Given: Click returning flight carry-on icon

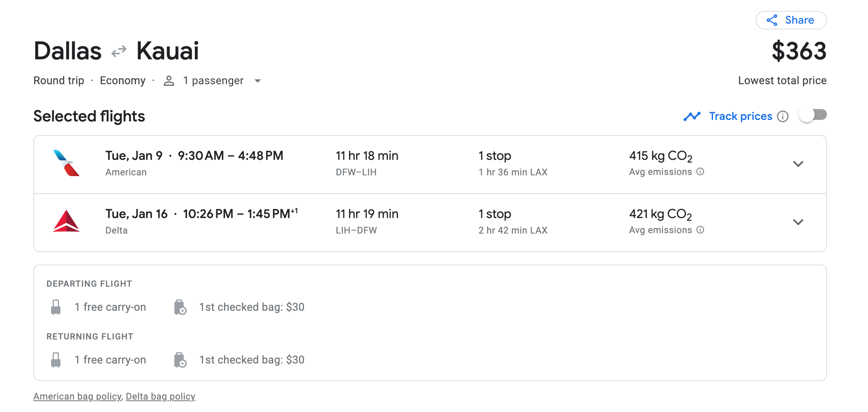Looking at the screenshot, I should [56, 360].
